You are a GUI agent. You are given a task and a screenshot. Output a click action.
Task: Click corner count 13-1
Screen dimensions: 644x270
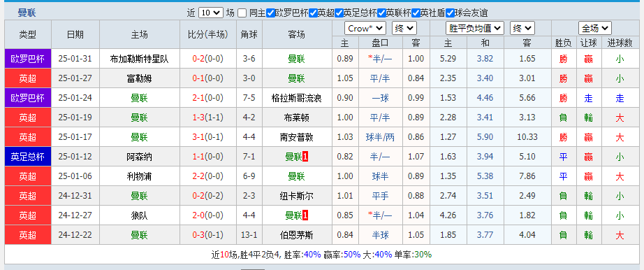[x=249, y=235]
